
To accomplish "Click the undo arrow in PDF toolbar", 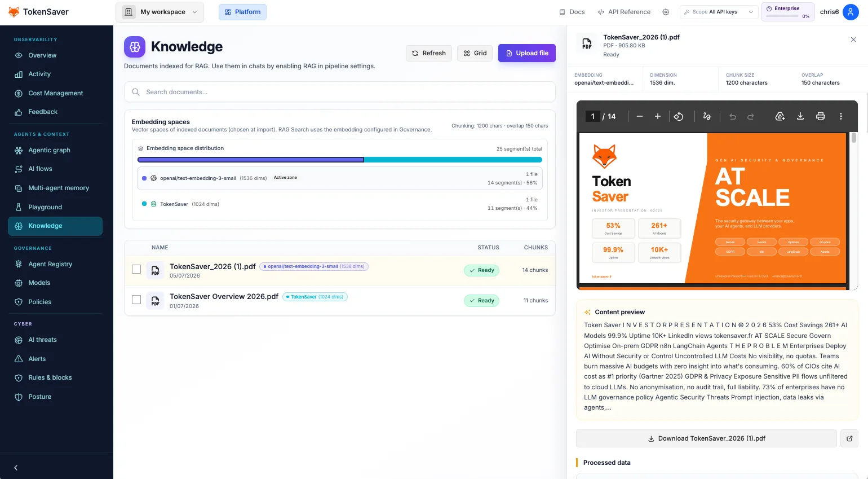I will click(733, 116).
